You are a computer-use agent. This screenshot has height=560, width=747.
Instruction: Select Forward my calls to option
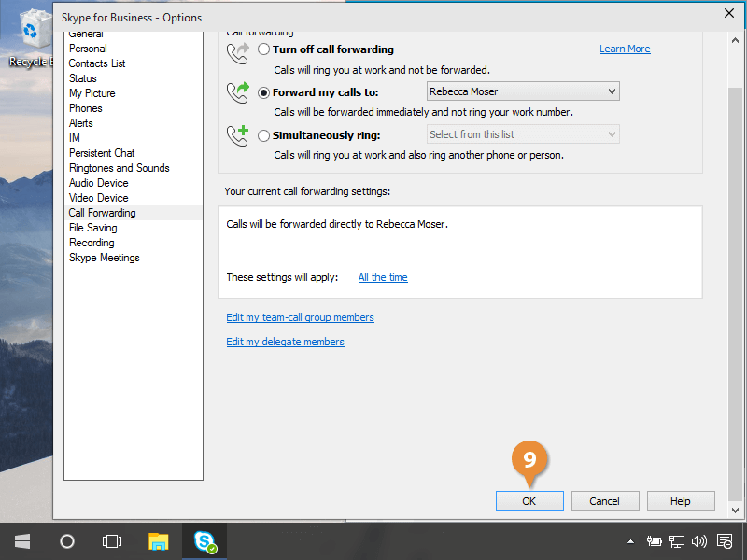tap(264, 92)
